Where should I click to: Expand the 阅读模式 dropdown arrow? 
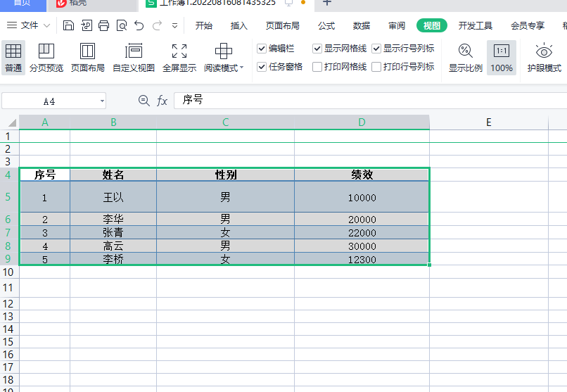(241, 68)
